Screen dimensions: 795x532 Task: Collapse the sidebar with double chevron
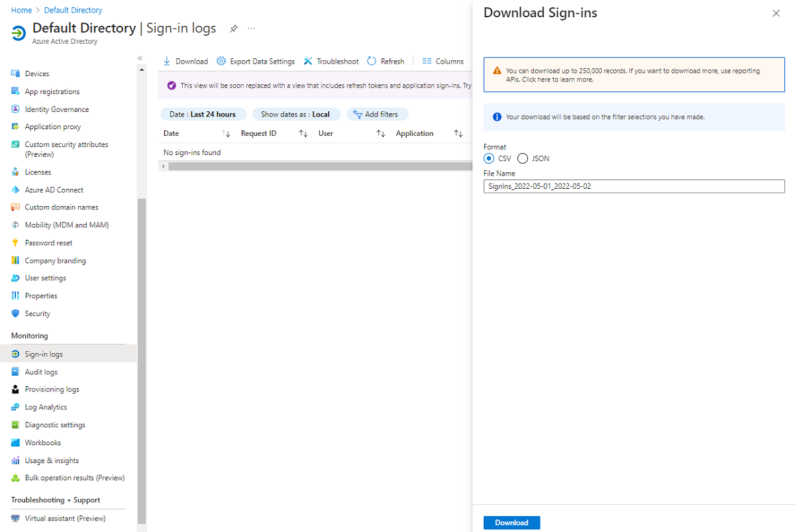point(140,58)
